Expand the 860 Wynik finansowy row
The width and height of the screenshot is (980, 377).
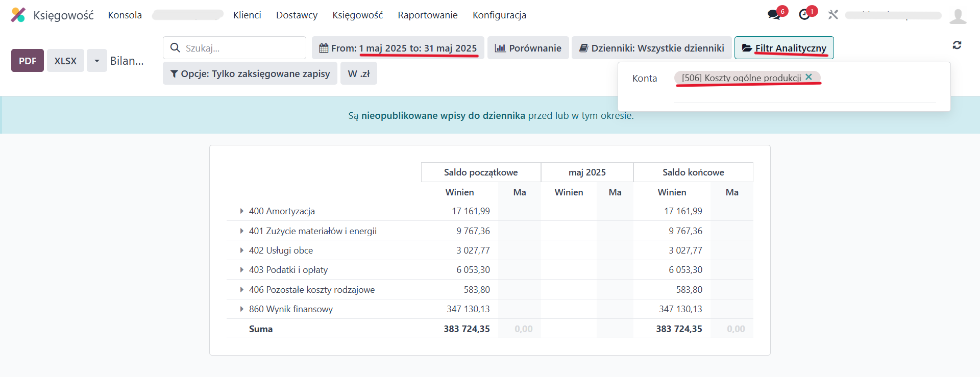click(x=241, y=309)
